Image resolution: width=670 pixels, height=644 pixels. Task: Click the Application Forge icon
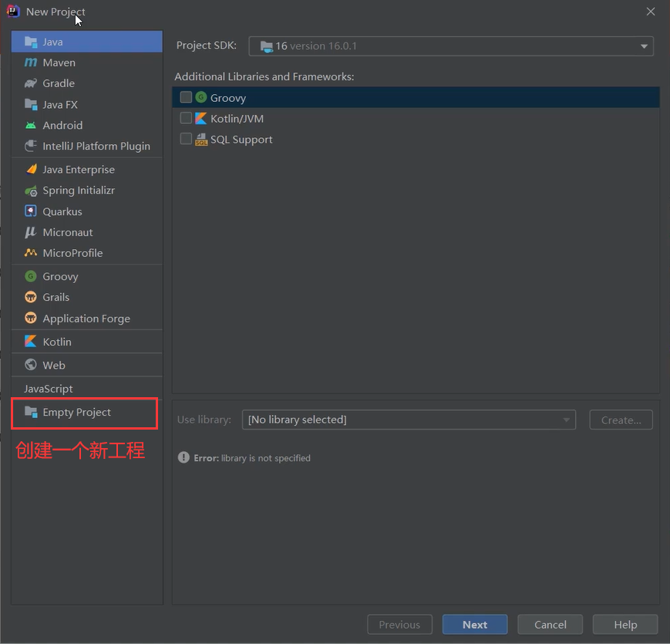(x=31, y=319)
